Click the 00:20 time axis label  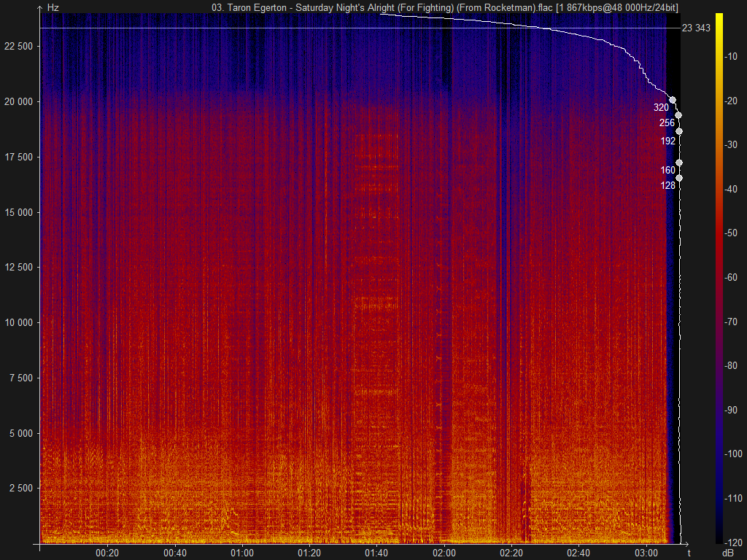(x=107, y=553)
